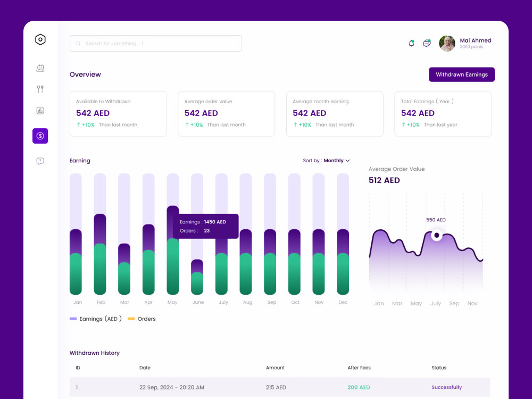Screen dimensions: 532x399
Task: Click the June earnings bar
Action: coord(197,277)
